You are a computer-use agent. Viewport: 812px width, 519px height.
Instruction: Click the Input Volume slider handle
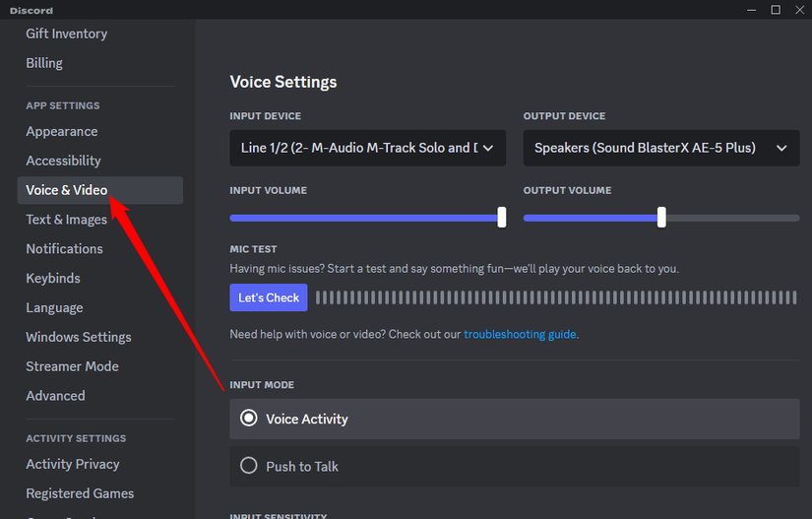click(x=502, y=217)
